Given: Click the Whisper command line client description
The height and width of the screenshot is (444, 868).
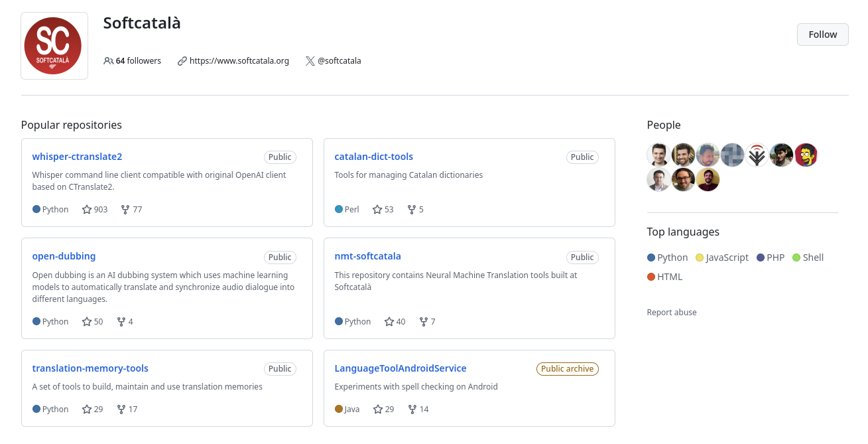Looking at the screenshot, I should click(x=159, y=181).
